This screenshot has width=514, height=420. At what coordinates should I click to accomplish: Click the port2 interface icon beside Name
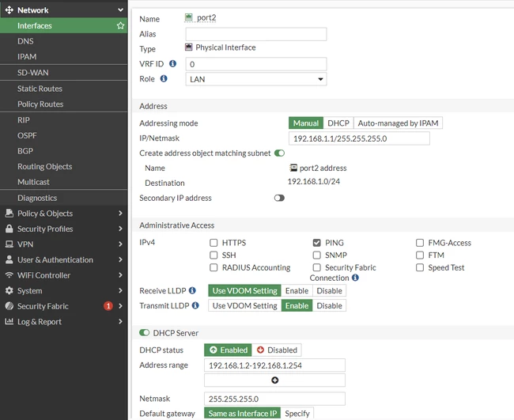(189, 17)
